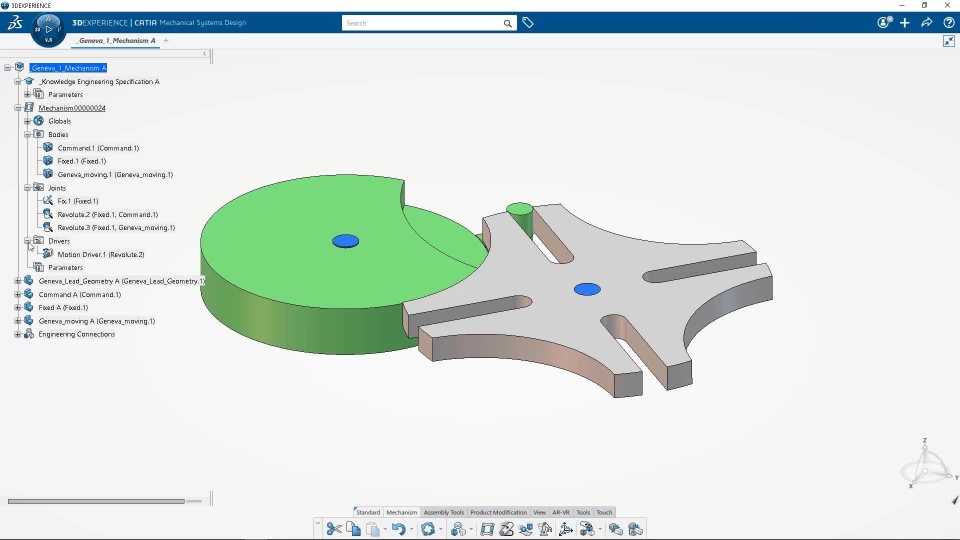Open the toolbar collapse chevron at far left

point(318,523)
